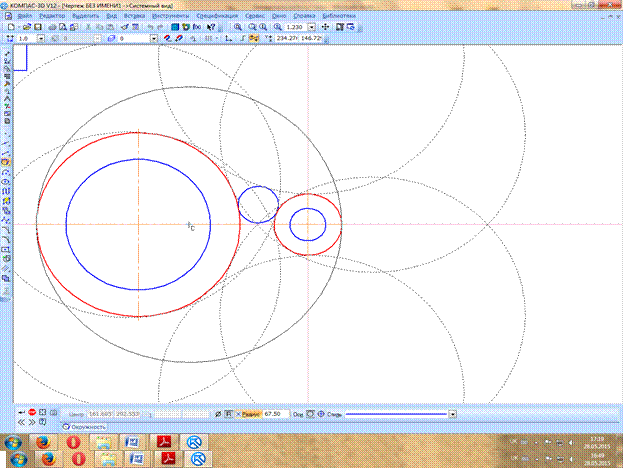Screen dimensions: 623x468
Task: Open a file with the folder icon
Action: [x=27, y=27]
